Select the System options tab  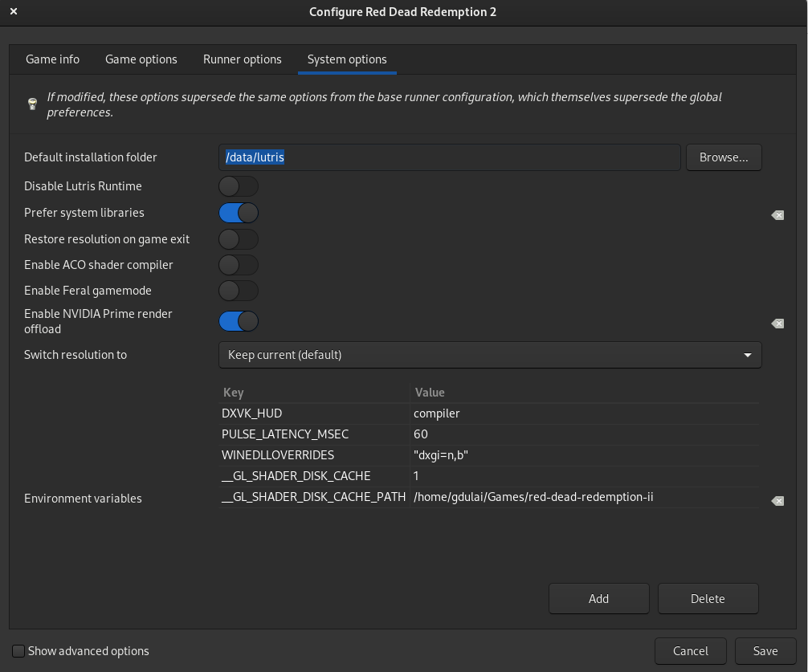[347, 59]
